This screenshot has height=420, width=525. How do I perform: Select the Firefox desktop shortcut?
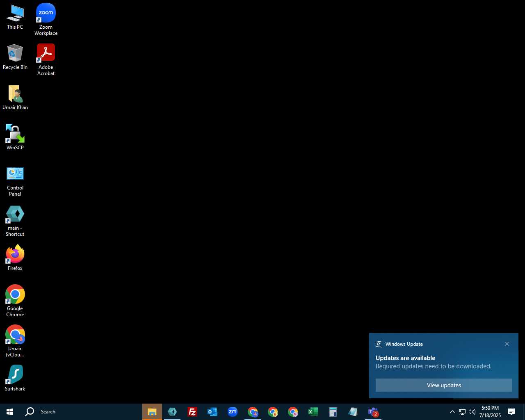tap(15, 258)
